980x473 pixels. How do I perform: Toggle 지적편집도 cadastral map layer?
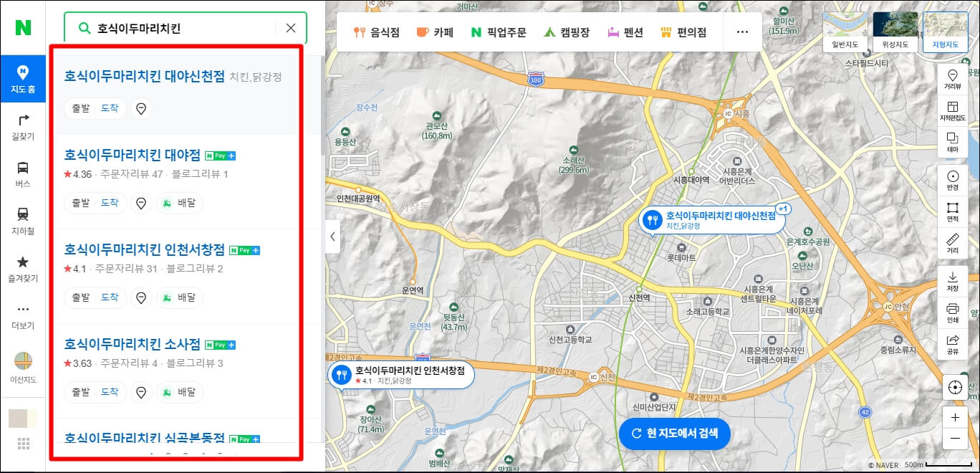coord(952,111)
